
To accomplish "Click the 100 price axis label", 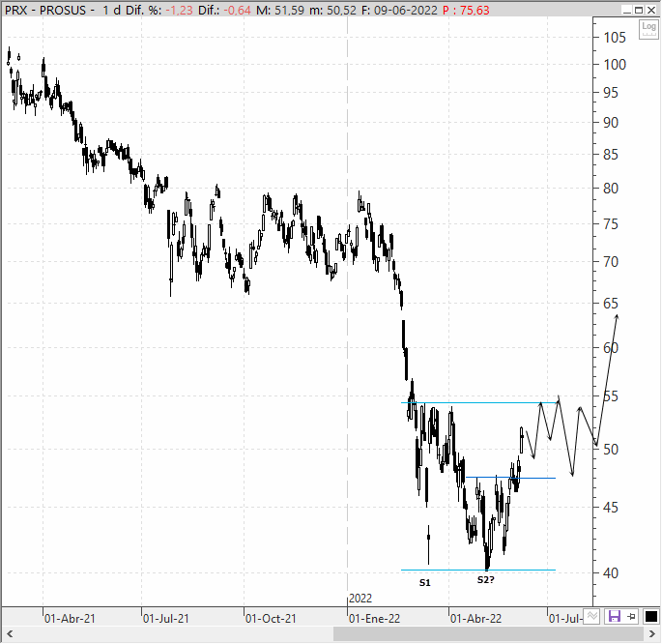I will tap(615, 65).
